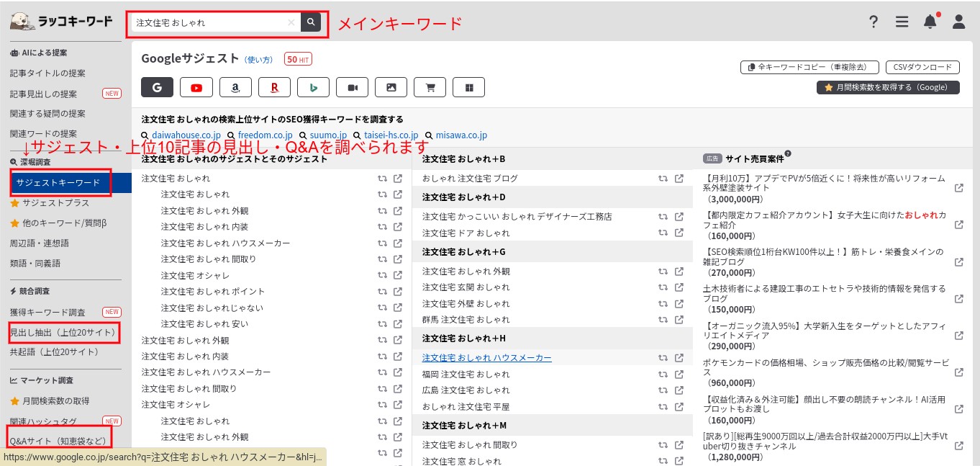
Task: Click the CSVダウンロード button
Action: click(922, 67)
